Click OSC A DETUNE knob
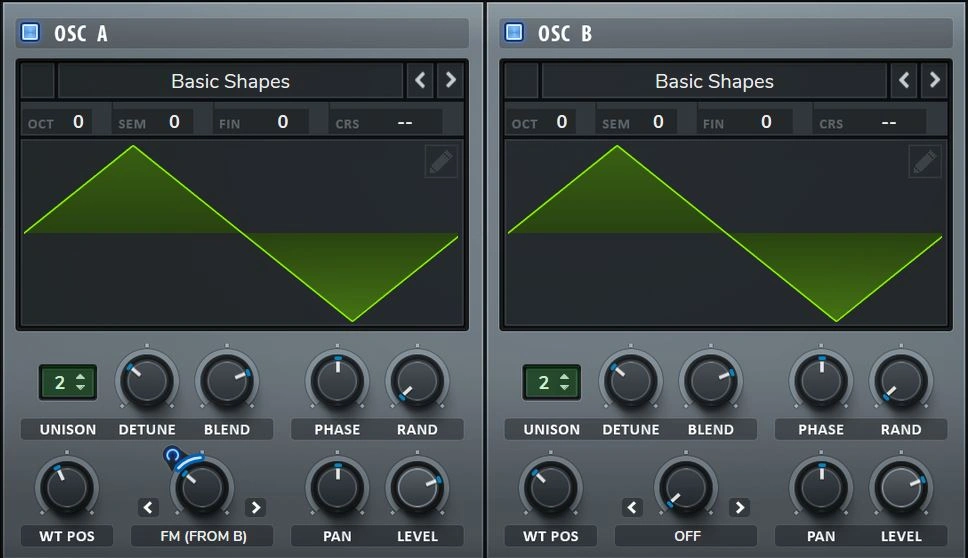This screenshot has width=968, height=558. [x=147, y=381]
